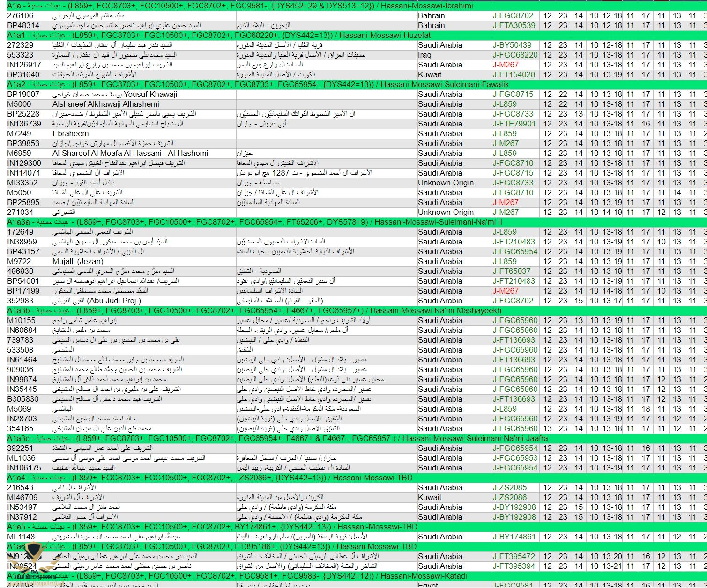Select haplogroup J-ZS2086
This screenshot has width=707, height=588.
tap(509, 498)
